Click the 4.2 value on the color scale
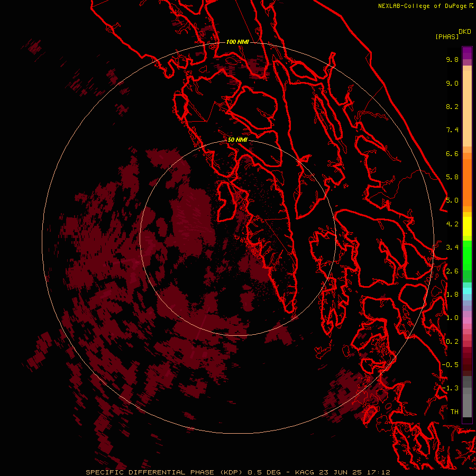The height and width of the screenshot is (476, 476). click(452, 224)
